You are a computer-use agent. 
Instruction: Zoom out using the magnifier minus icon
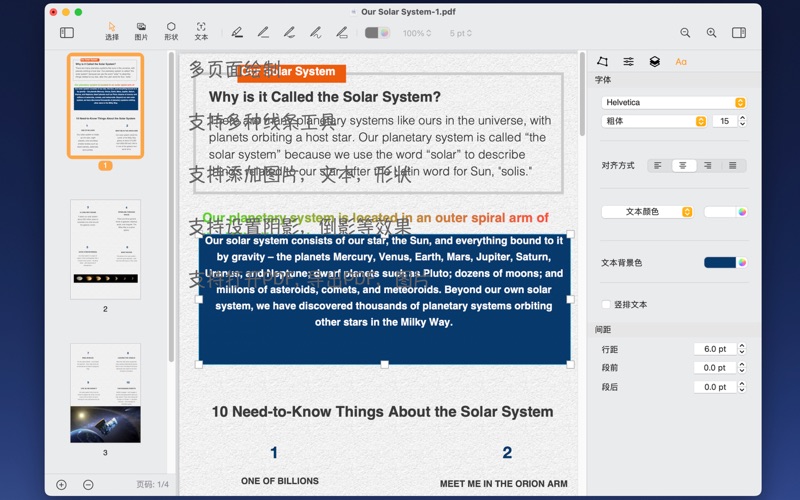(685, 33)
